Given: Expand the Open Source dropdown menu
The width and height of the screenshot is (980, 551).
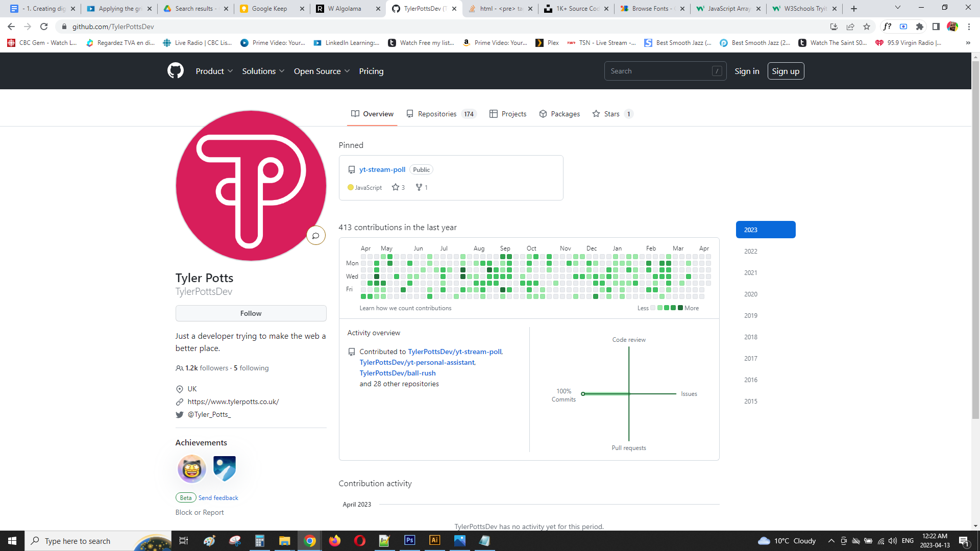Looking at the screenshot, I should pyautogui.click(x=322, y=71).
